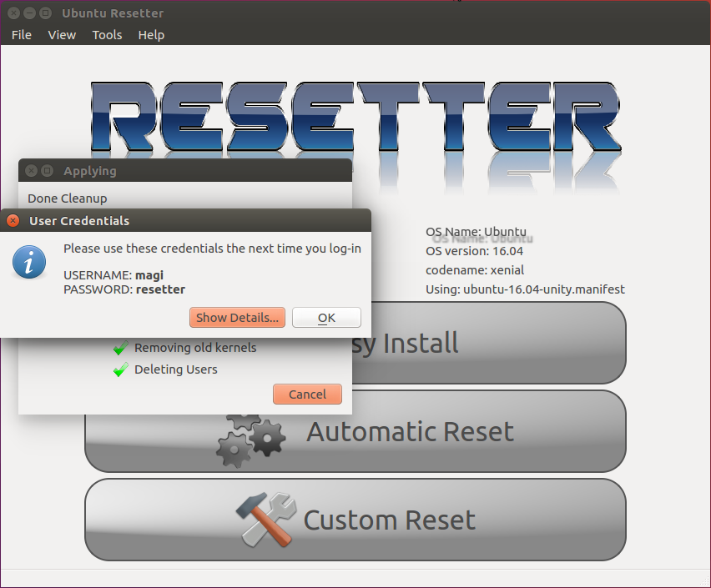The height and width of the screenshot is (588, 711).
Task: Cancel the Applying operation
Action: 307,394
